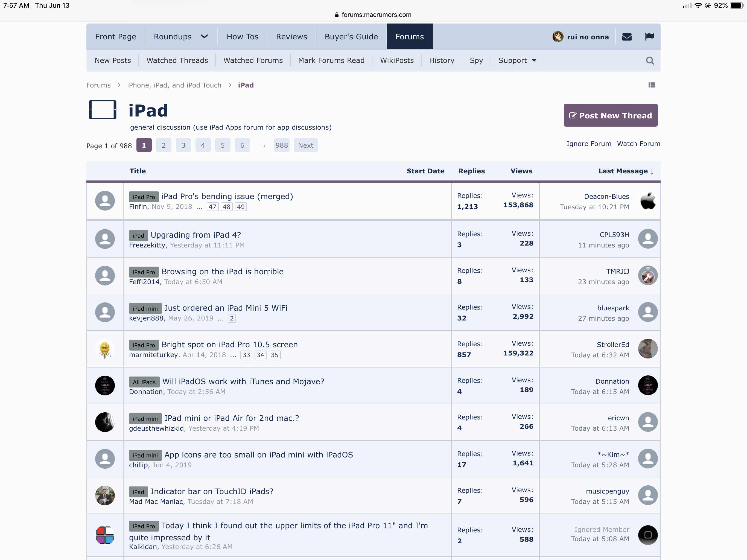Click Mad Mac Maniac's avatar
The image size is (747, 560).
(105, 495)
